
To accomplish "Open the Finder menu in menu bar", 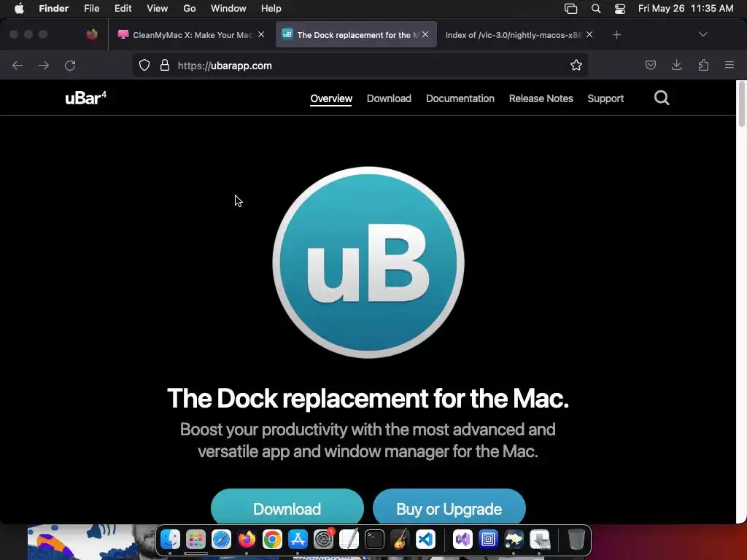I will [53, 8].
